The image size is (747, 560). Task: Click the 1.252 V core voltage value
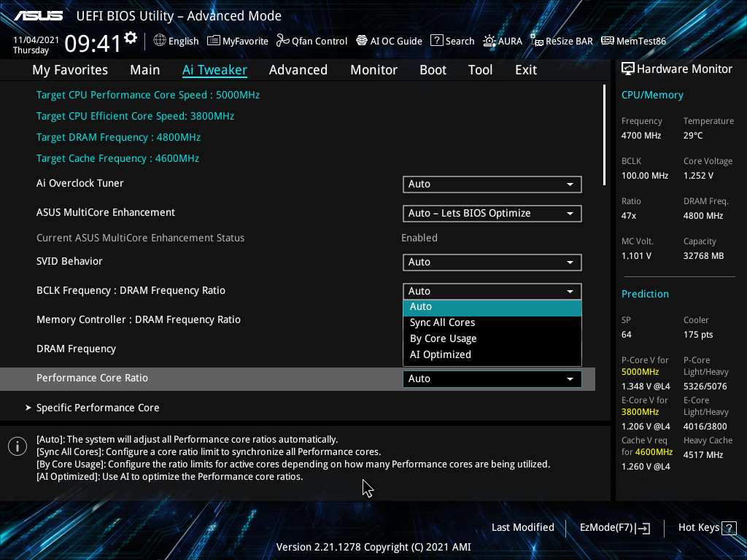(x=698, y=176)
